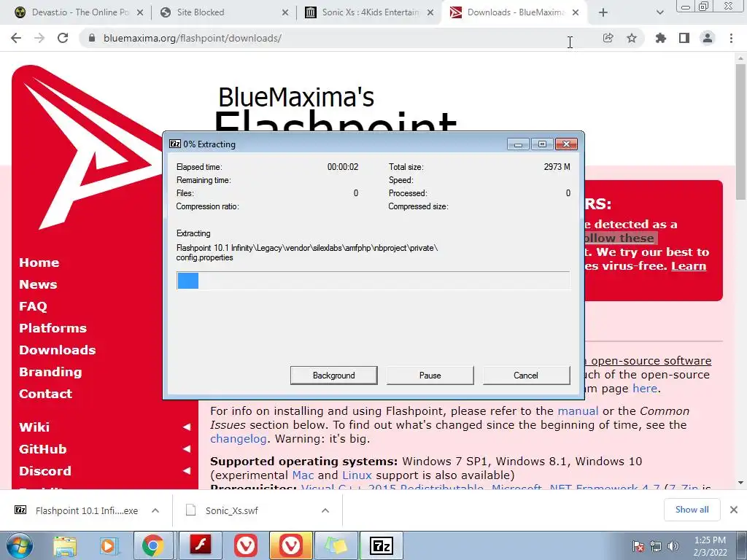Pause the 7-Zip extraction
The image size is (747, 560).
[x=430, y=376]
